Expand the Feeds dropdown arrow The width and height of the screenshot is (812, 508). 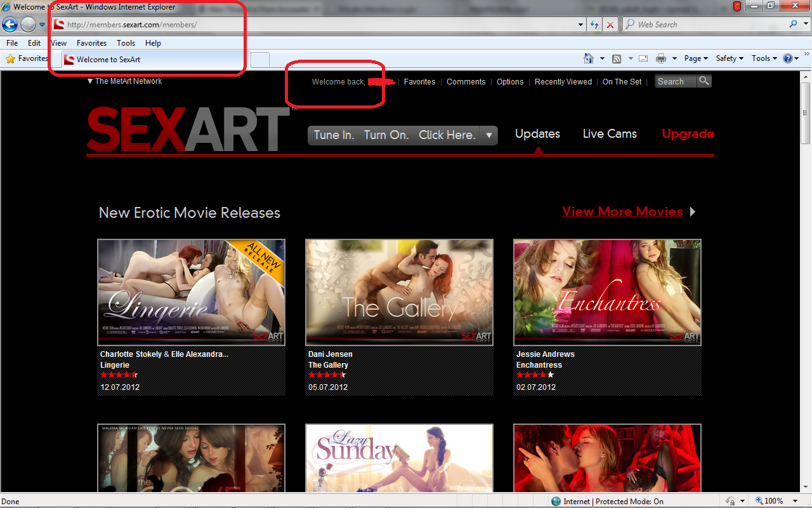pyautogui.click(x=631, y=58)
